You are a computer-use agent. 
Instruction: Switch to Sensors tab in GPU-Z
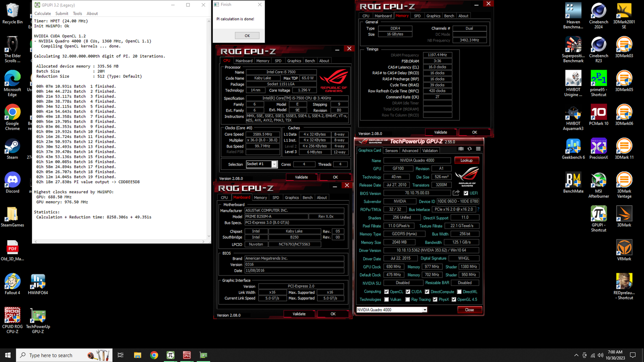tap(391, 150)
